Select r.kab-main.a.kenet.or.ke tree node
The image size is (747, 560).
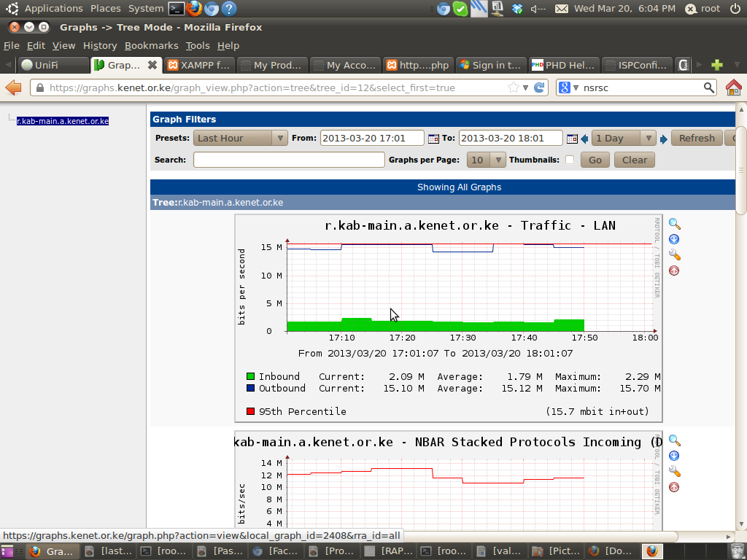point(63,121)
